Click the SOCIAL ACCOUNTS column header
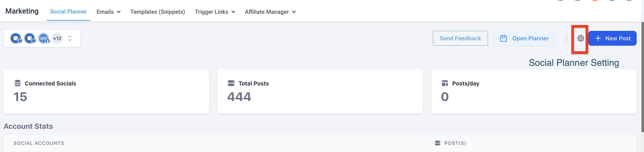644x152 pixels. click(x=39, y=143)
